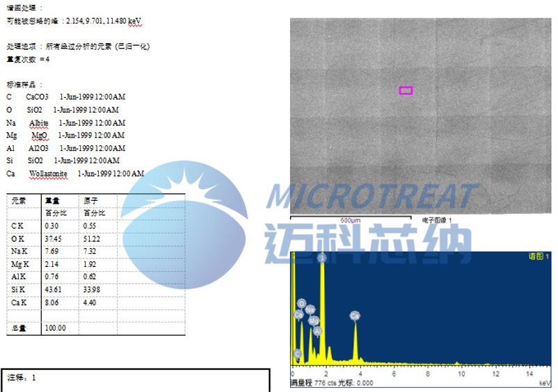The image size is (558, 392).
Task: Click the Ca peak marker near 3.7 keV
Action: coord(354,316)
